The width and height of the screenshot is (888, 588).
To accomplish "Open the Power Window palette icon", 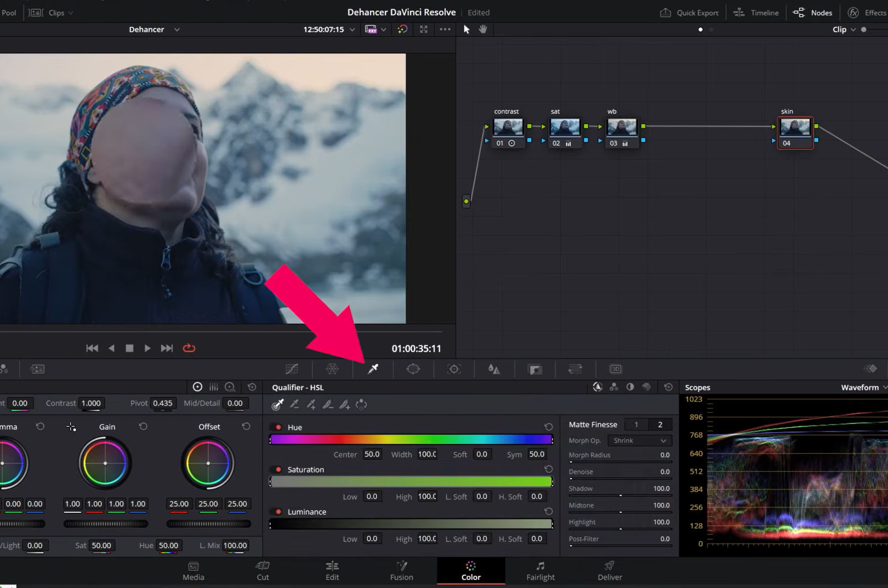I will tap(413, 369).
